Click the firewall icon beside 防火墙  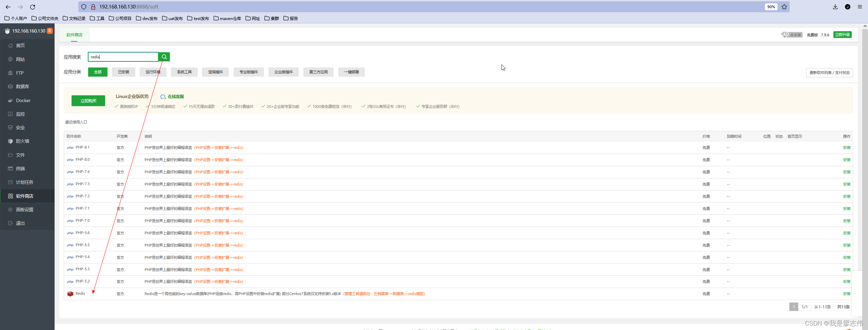click(11, 141)
